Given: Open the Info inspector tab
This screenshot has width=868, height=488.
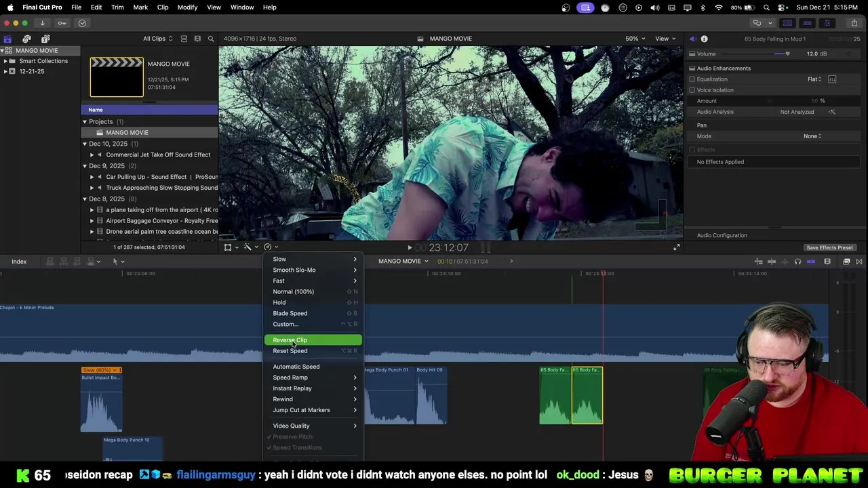Looking at the screenshot, I should (x=704, y=39).
